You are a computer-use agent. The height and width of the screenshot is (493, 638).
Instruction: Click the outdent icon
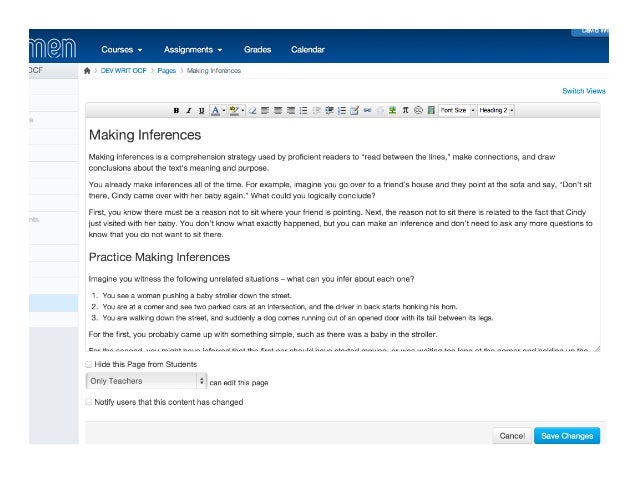tap(316, 110)
